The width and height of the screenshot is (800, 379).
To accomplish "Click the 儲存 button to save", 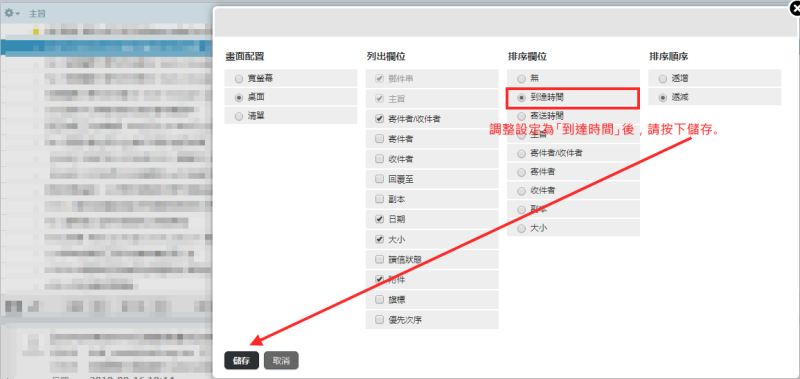I will click(241, 361).
